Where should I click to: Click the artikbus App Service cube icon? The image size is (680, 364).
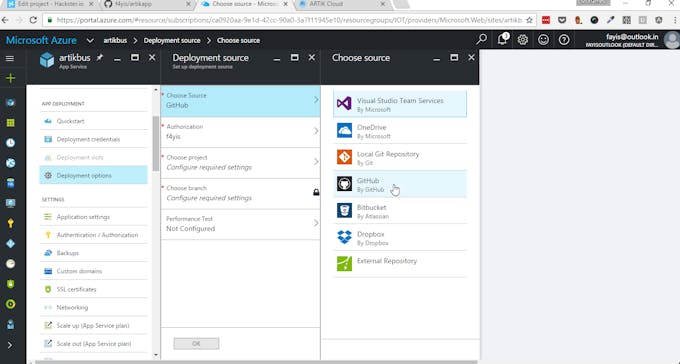[47, 60]
